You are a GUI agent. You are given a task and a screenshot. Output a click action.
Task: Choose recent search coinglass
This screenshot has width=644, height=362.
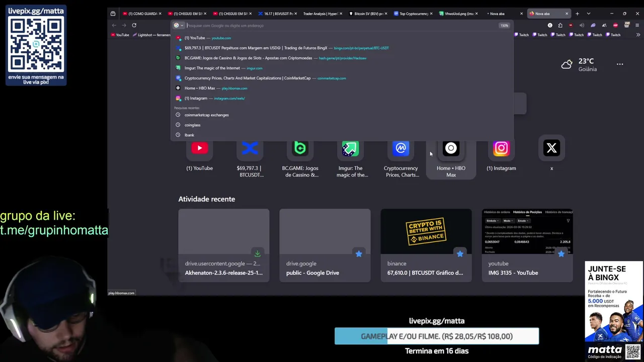(x=342, y=125)
